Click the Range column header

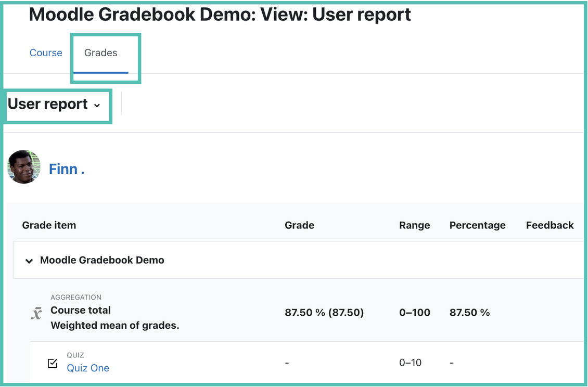[414, 225]
